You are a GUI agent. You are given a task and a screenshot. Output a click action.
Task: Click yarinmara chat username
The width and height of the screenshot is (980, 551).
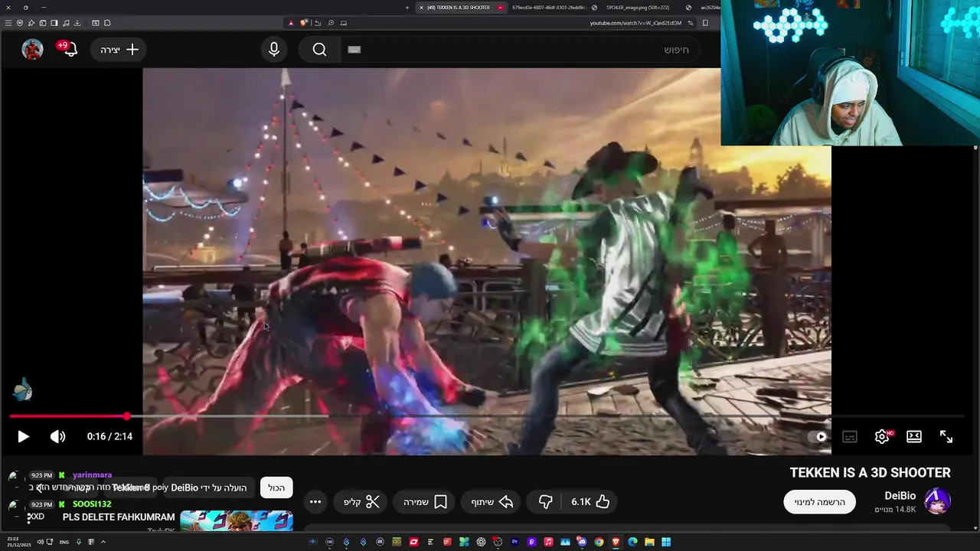point(92,475)
